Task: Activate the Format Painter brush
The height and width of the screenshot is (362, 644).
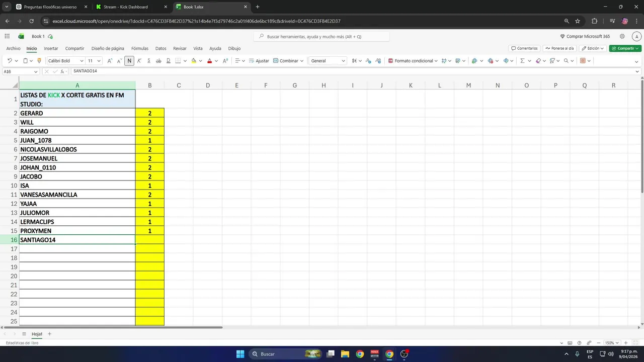Action: coord(39,61)
